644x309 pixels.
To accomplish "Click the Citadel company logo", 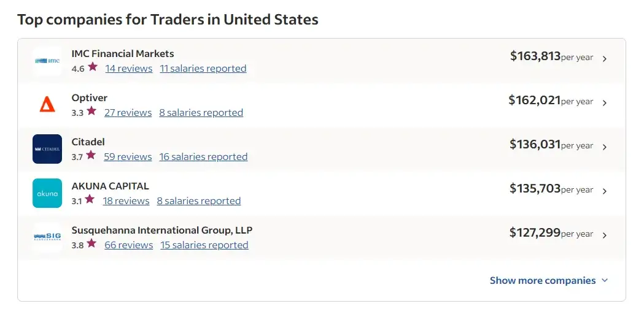I will coord(47,149).
